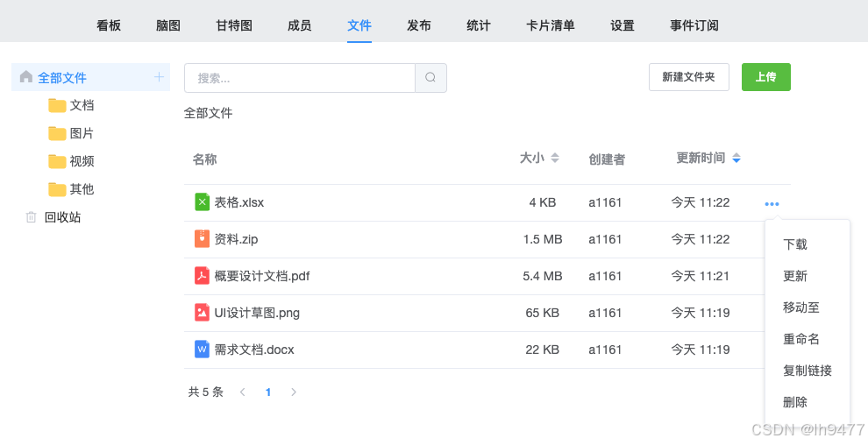This screenshot has height=445, width=868.
Task: Sort files by 大小 column arrows
Action: (x=554, y=159)
